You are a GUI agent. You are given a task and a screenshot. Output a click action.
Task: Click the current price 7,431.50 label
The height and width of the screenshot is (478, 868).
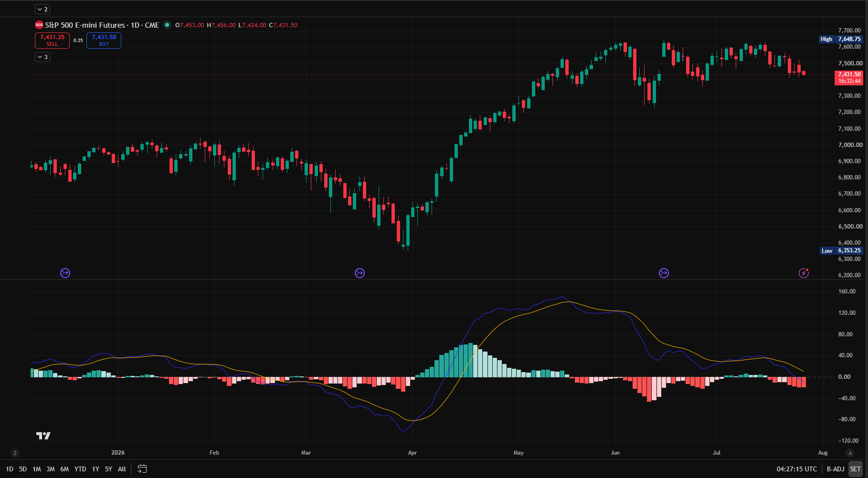click(x=849, y=74)
